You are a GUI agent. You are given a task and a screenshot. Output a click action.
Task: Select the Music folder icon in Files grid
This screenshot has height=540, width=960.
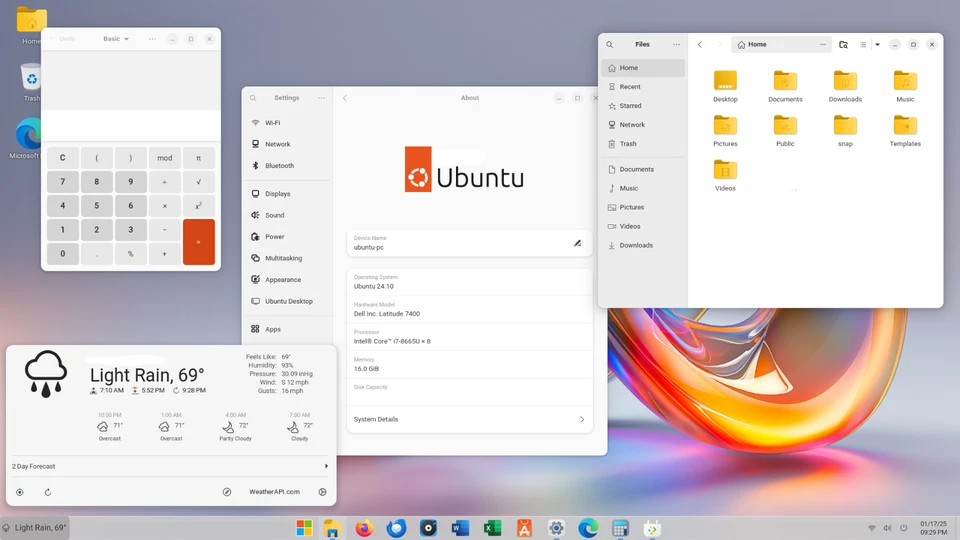(905, 81)
